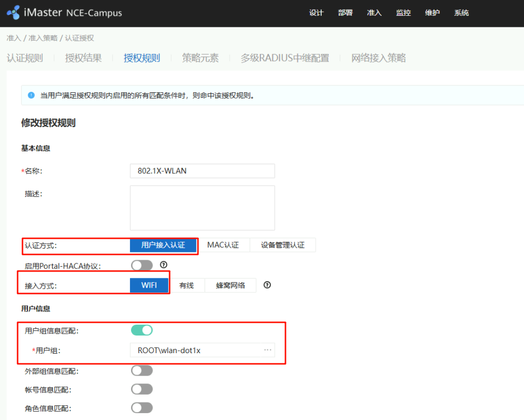Open the 监控 top menu
Viewport: 524px width, 420px height.
[403, 13]
